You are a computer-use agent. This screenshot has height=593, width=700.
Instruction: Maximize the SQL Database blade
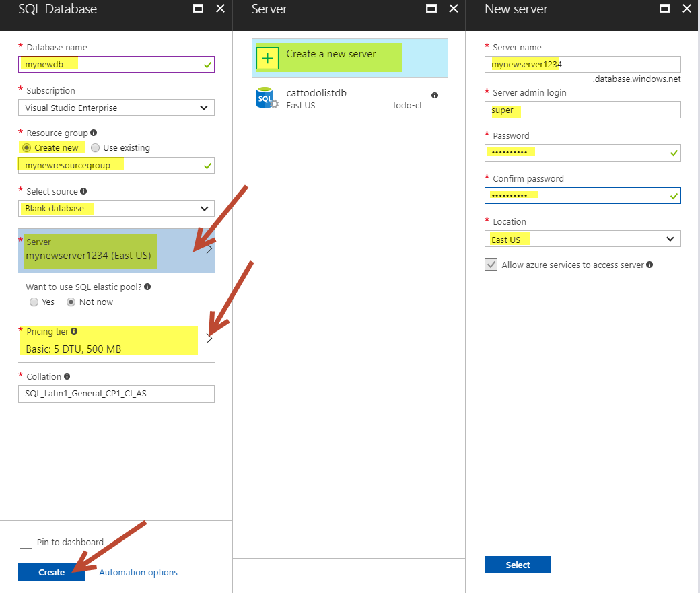tap(198, 9)
